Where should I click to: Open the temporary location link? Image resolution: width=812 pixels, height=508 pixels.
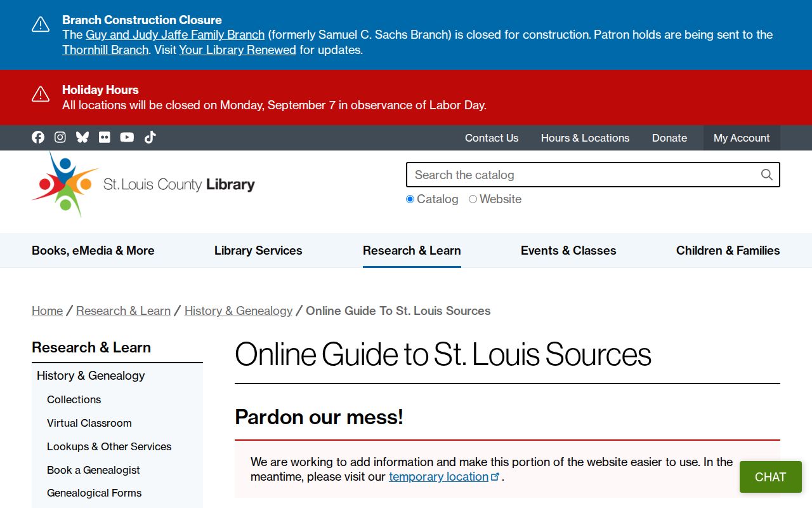439,476
